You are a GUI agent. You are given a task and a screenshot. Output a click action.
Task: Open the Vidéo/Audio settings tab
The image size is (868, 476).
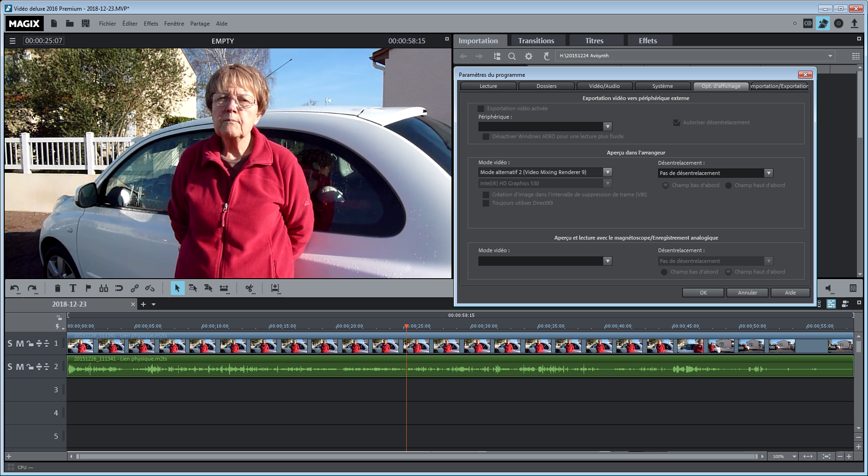coord(605,86)
